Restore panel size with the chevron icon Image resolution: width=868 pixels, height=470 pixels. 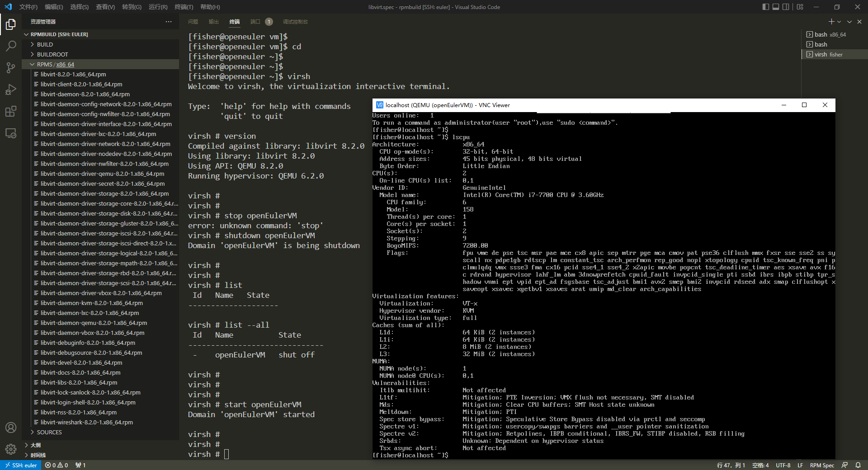point(849,22)
